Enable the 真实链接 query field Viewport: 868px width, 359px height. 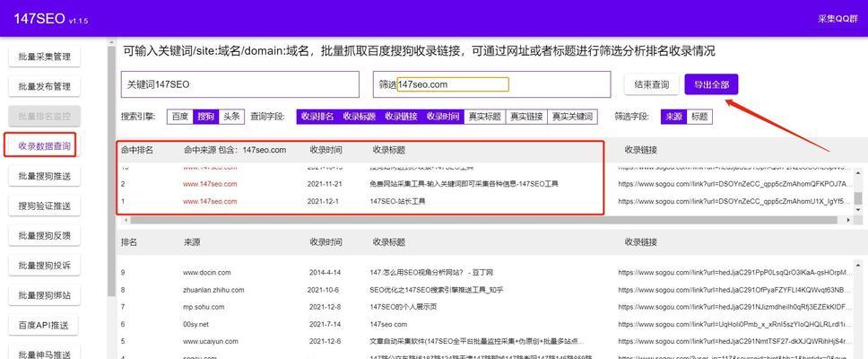click(526, 117)
